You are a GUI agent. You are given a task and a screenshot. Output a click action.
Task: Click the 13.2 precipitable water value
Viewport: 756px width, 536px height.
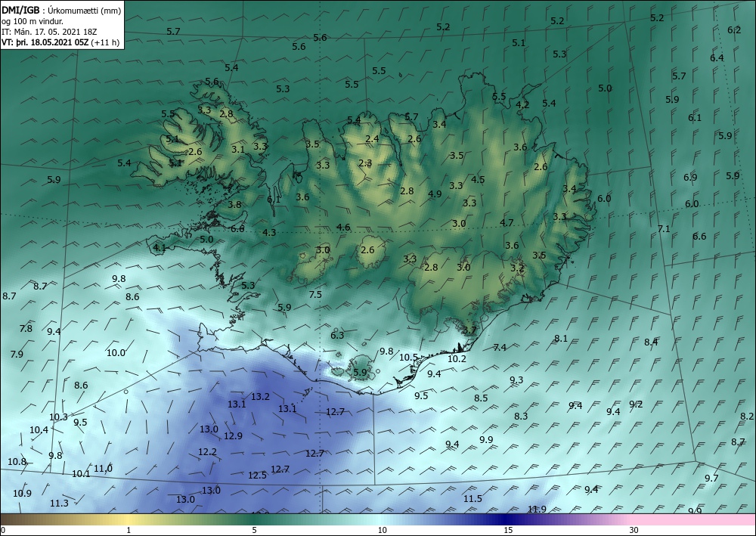pos(260,397)
